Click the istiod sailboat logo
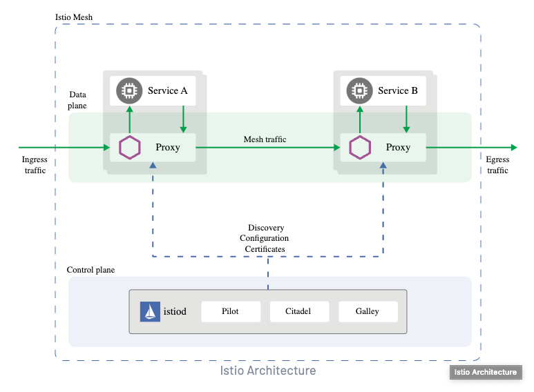Image resolution: width=534 pixels, height=392 pixels. (150, 311)
